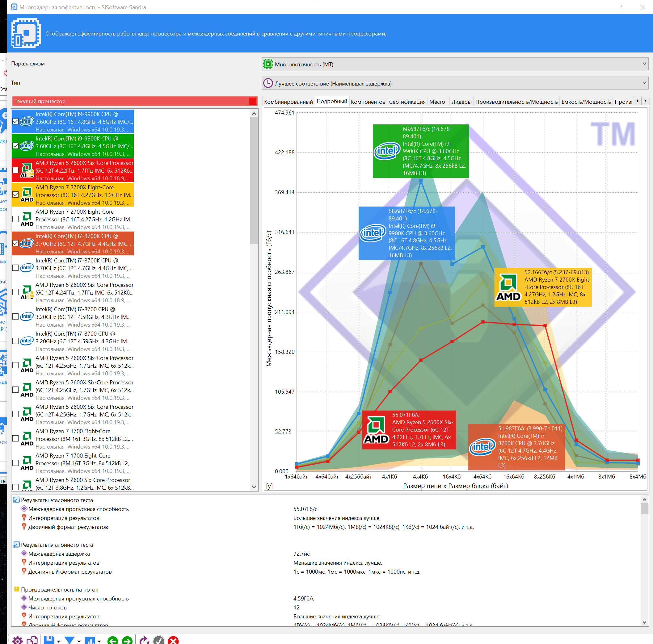Click the red cancel X icon
653x644 pixels.
(x=173, y=640)
